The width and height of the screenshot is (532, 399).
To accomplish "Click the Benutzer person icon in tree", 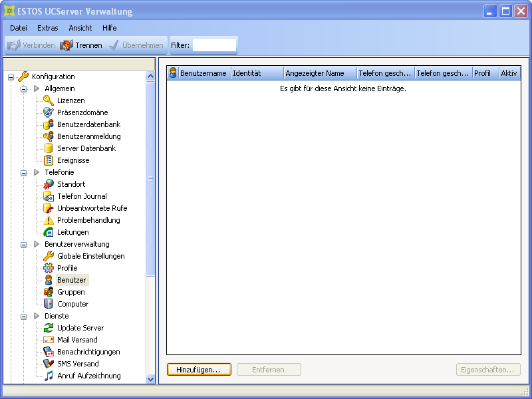I will point(49,280).
